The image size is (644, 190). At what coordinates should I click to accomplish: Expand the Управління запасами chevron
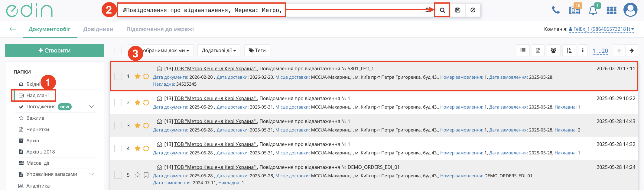(x=92, y=174)
